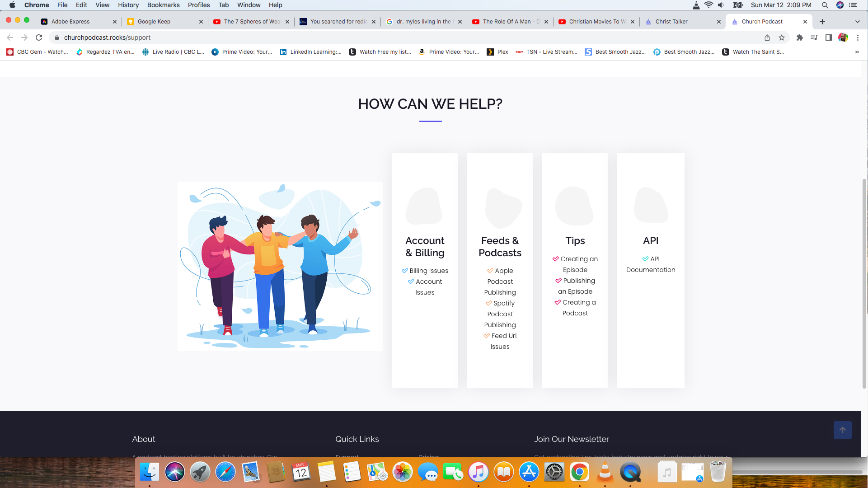Open the Chrome three-dot menu
The width and height of the screenshot is (868, 488).
[858, 38]
